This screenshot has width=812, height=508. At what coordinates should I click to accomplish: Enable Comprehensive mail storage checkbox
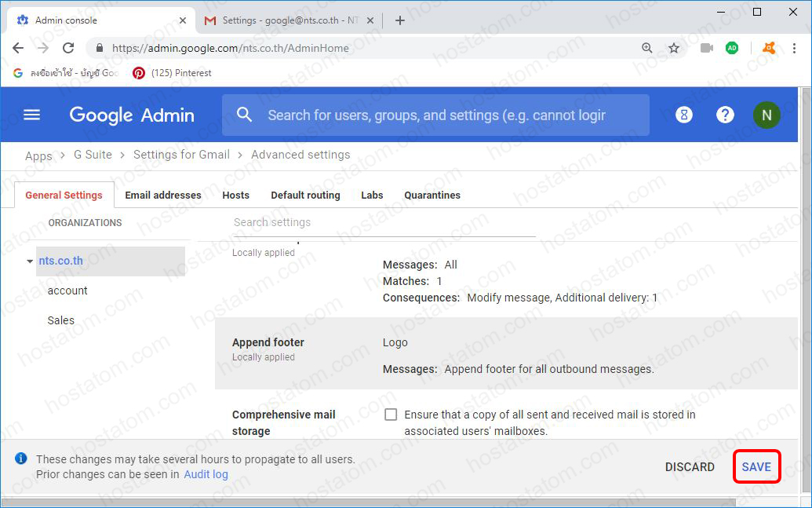click(391, 415)
